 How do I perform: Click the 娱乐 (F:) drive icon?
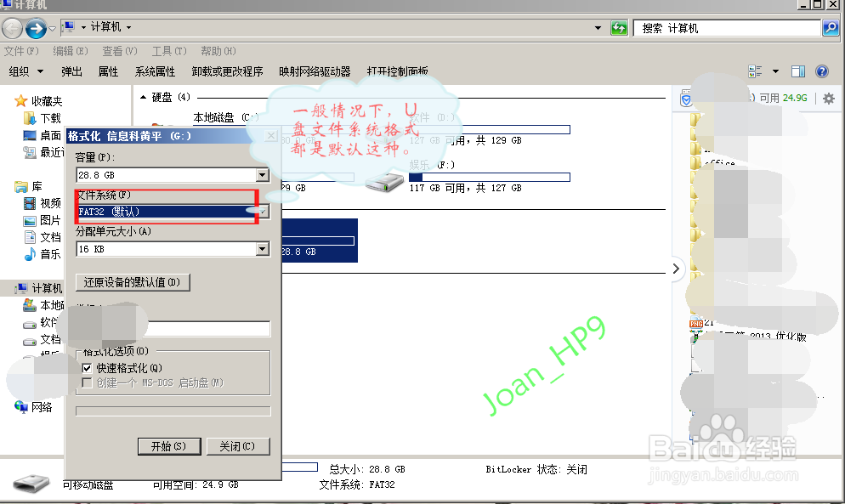point(384,182)
